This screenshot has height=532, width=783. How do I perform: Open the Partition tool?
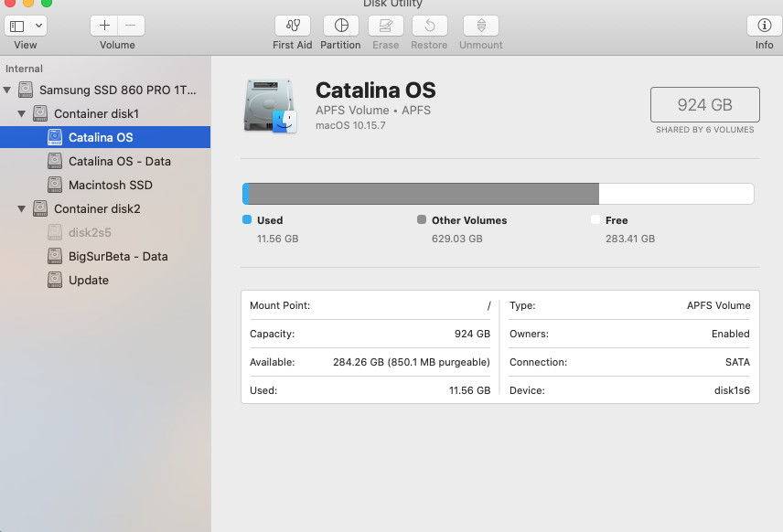coord(341,26)
